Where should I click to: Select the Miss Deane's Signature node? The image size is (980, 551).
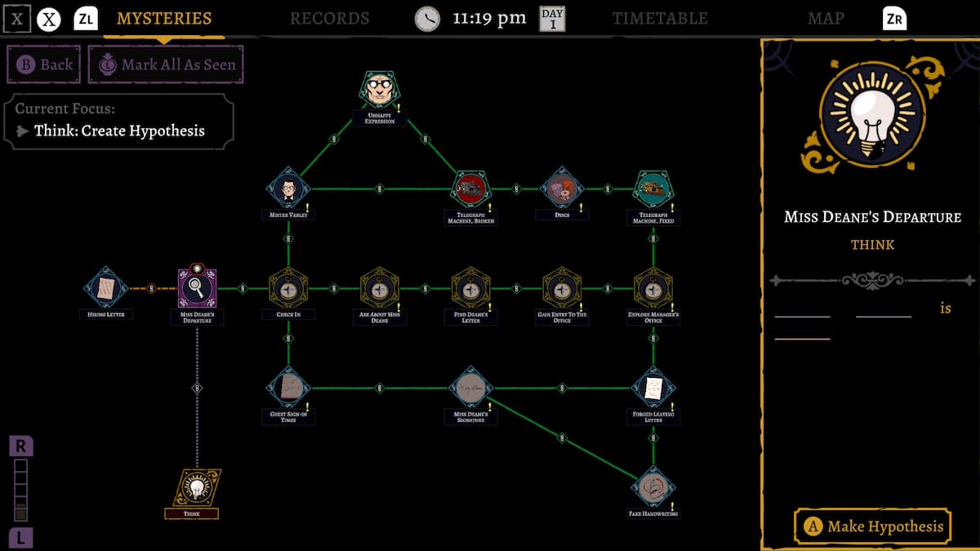(470, 387)
